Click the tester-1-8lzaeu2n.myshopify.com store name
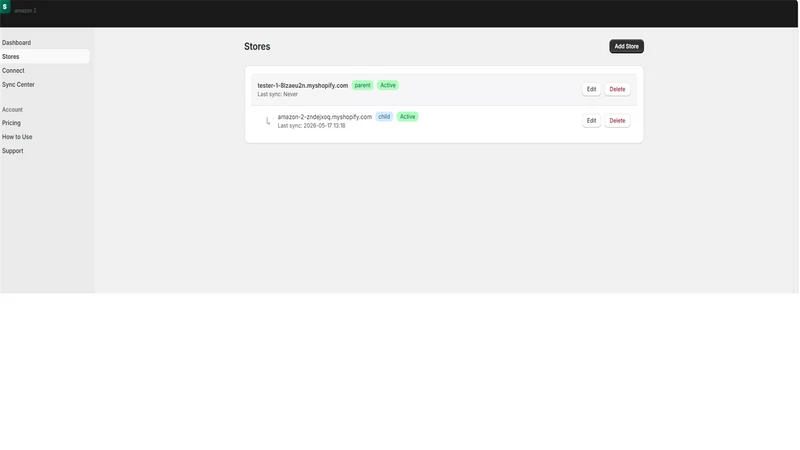The width and height of the screenshot is (800, 450). tap(303, 86)
